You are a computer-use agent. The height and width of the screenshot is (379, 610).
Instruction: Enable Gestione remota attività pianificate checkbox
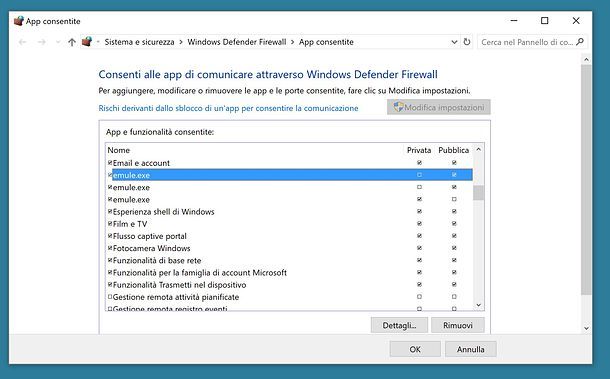click(110, 297)
